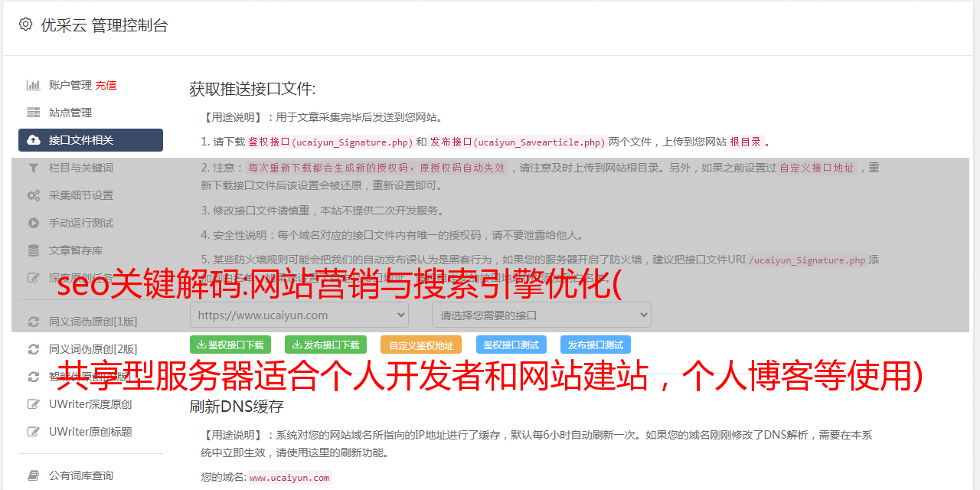Click the play icon beside 手动运行测试
Image resolution: width=980 pixels, height=490 pixels.
[34, 223]
